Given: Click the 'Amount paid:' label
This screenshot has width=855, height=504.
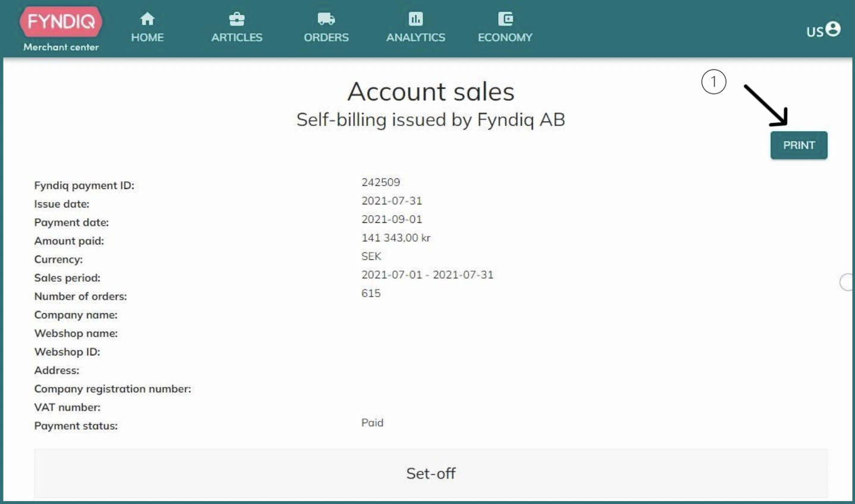Looking at the screenshot, I should 69,241.
